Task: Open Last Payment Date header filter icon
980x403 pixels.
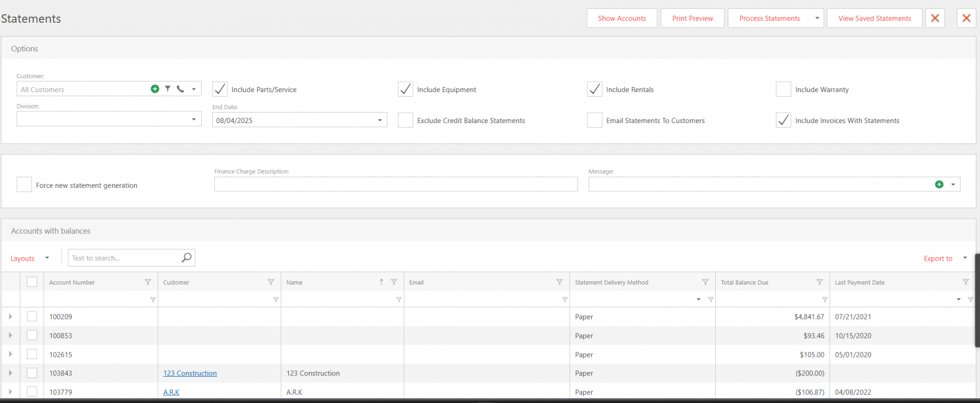Action: [965, 282]
